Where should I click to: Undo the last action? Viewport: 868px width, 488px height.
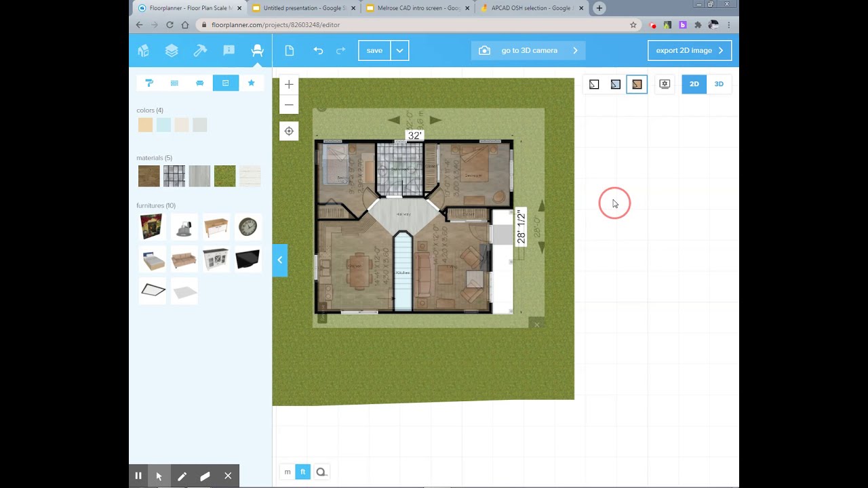318,51
